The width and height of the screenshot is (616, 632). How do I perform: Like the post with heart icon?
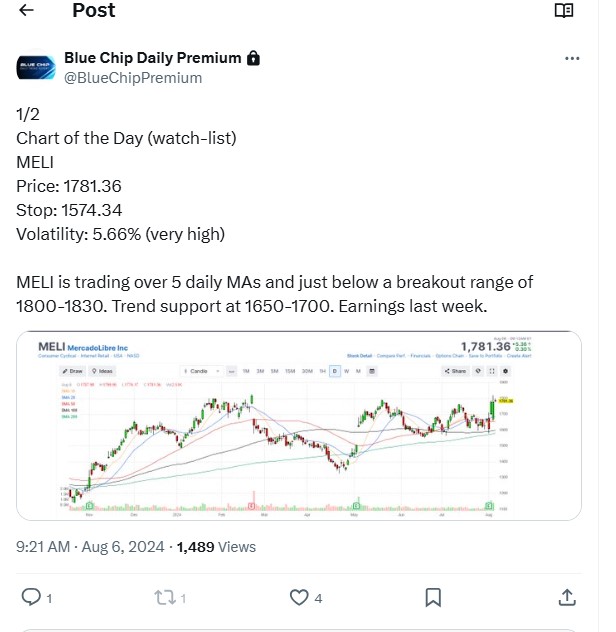[299, 598]
